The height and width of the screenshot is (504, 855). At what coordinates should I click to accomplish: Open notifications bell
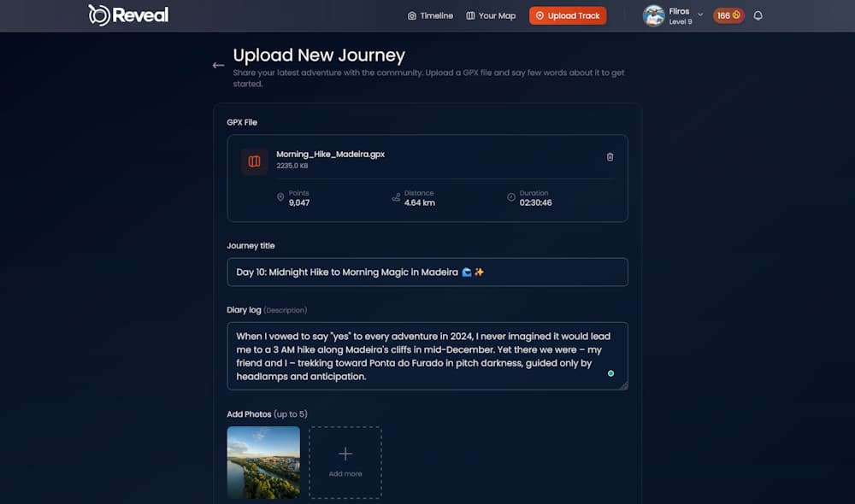[x=758, y=15]
